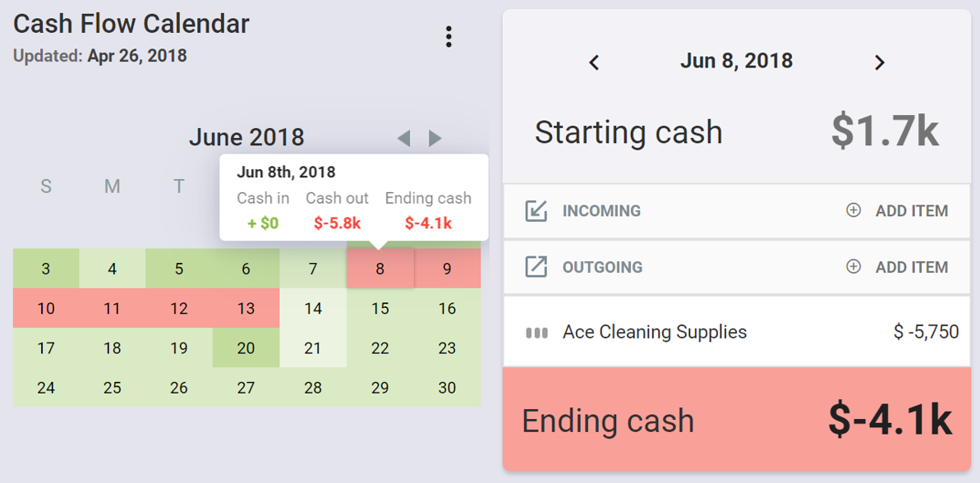Image resolution: width=980 pixels, height=483 pixels.
Task: Click the red Ending cash panel
Action: tap(737, 419)
